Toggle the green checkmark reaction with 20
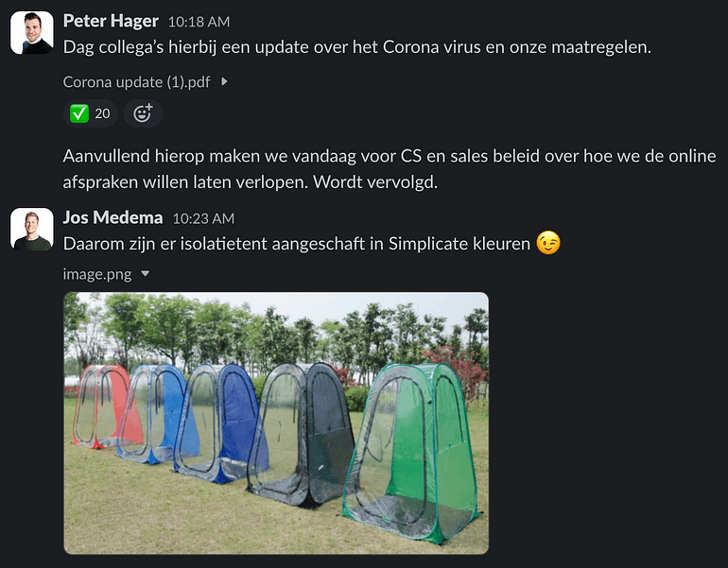 90,113
